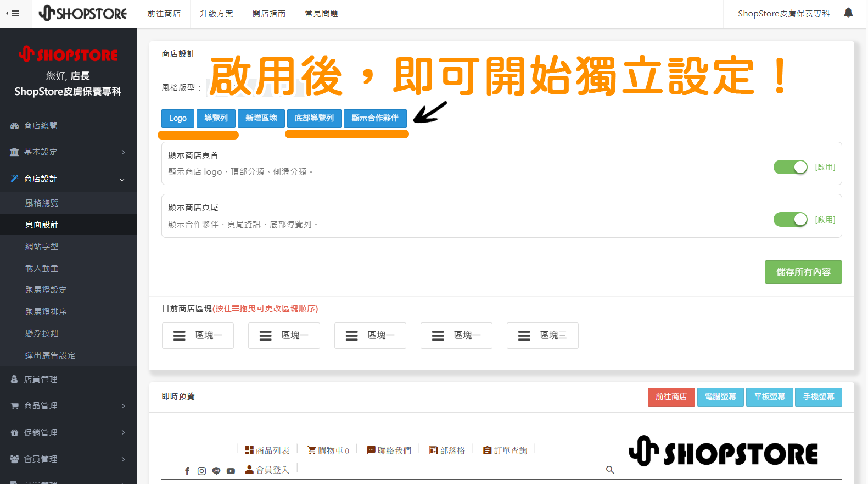868x484 pixels.
Task: Click red 前往商店 preview button
Action: [671, 397]
